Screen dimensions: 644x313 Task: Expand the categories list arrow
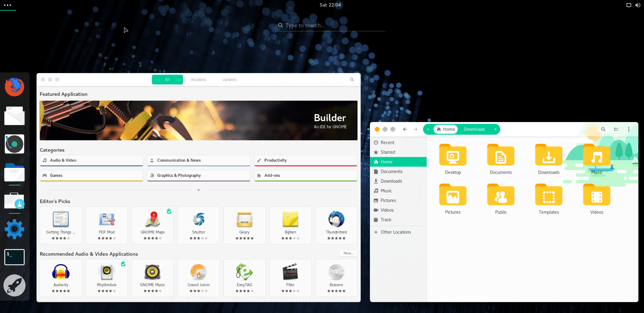tap(199, 190)
